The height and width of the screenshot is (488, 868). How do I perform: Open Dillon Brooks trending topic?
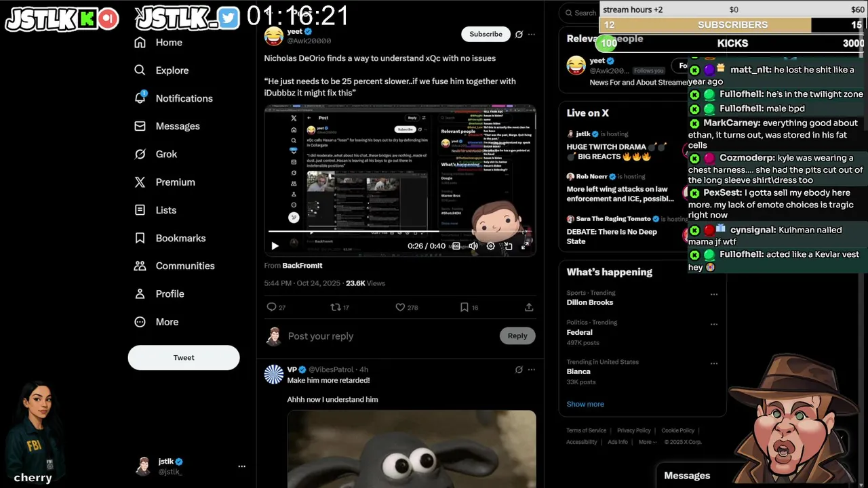[x=590, y=302]
